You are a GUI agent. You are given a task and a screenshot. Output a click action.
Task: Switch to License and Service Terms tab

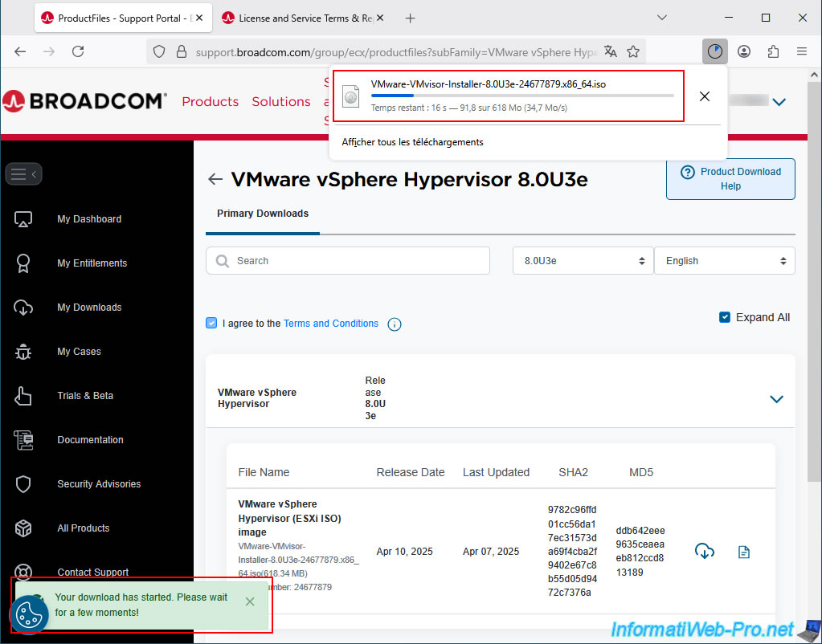click(x=303, y=18)
